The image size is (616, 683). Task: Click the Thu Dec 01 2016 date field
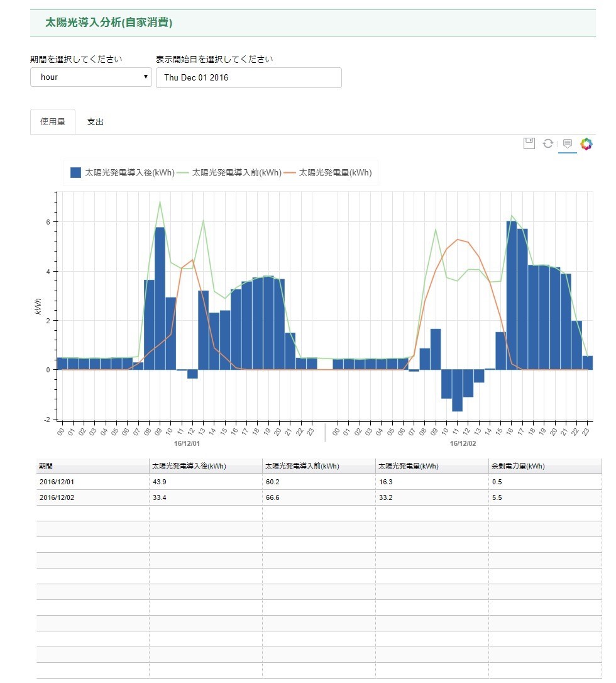click(x=248, y=77)
